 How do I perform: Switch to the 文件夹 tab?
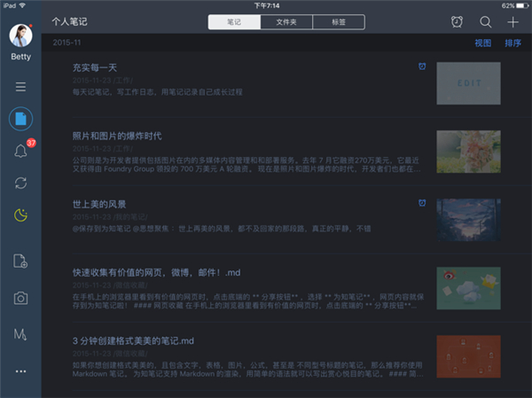[x=286, y=21]
